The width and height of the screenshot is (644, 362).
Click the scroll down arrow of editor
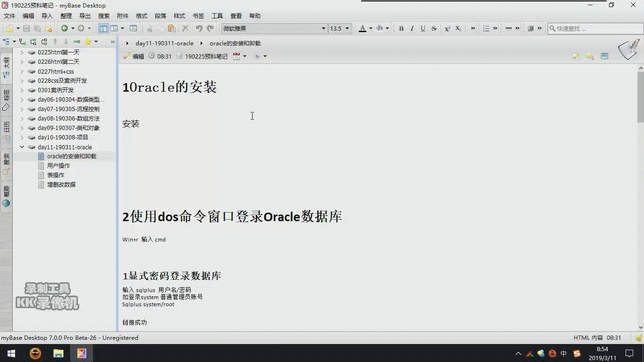[640, 327]
